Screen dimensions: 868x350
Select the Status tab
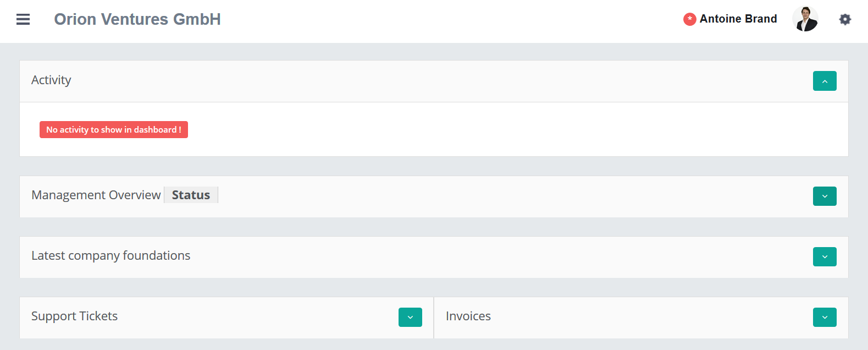point(191,195)
